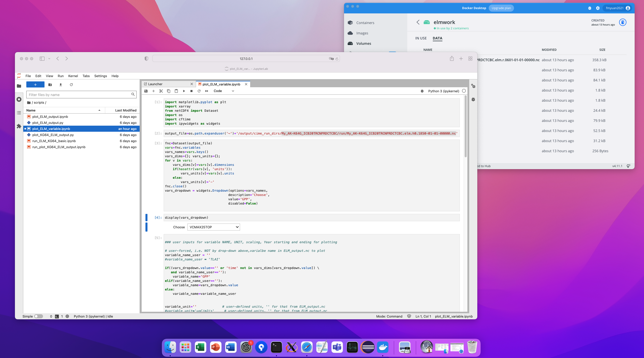Viewport: 644px width, 358px height.
Task: Run the selected cell with the play icon
Action: (x=184, y=91)
